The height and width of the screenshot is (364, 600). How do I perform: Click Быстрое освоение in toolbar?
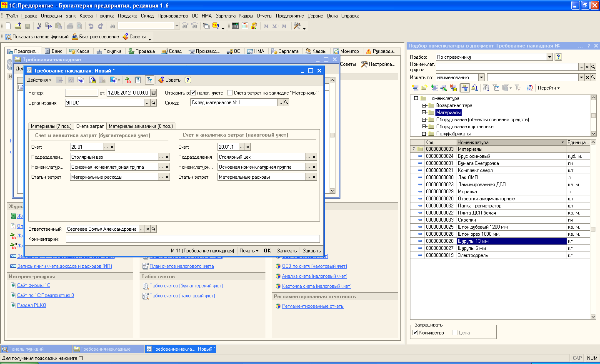coord(95,37)
